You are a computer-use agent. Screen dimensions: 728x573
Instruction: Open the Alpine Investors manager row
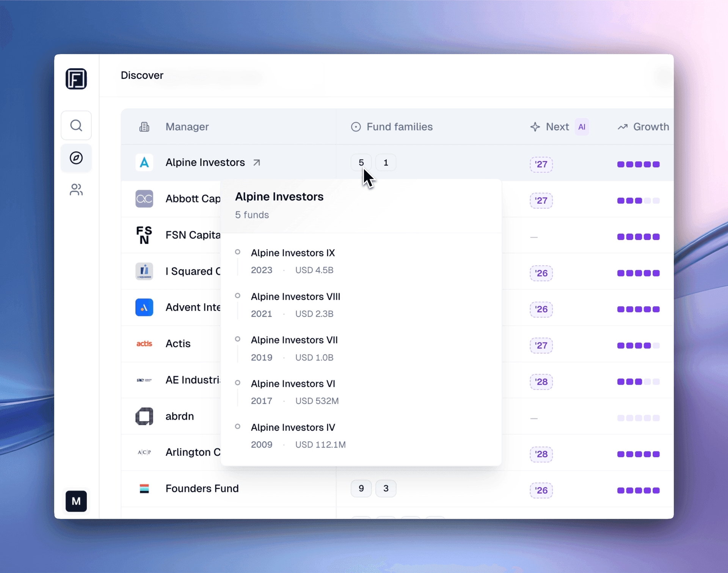coord(397,163)
